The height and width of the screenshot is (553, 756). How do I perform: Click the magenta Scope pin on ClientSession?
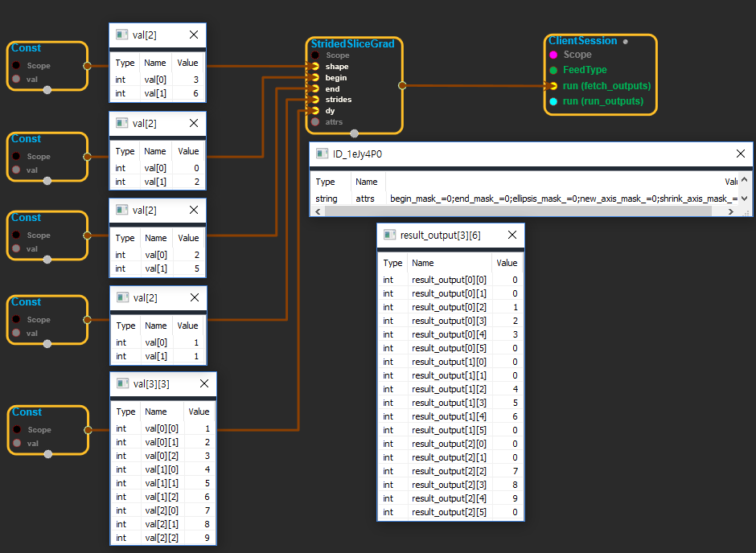tap(553, 55)
